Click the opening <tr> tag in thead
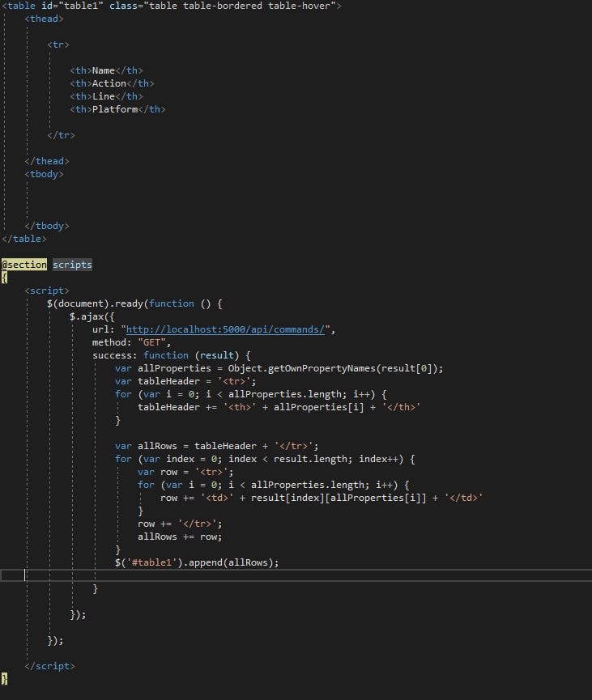Screen dimensions: 592x700 58,45
